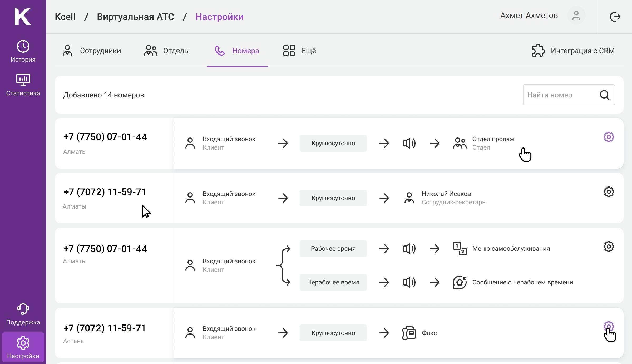Focus the Найти номер search field
The width and height of the screenshot is (632, 364).
click(569, 95)
